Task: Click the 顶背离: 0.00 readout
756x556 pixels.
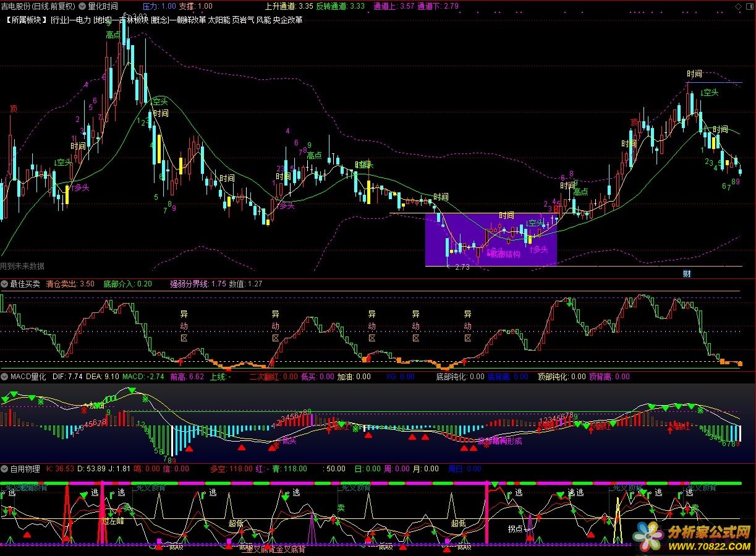Action: point(609,376)
